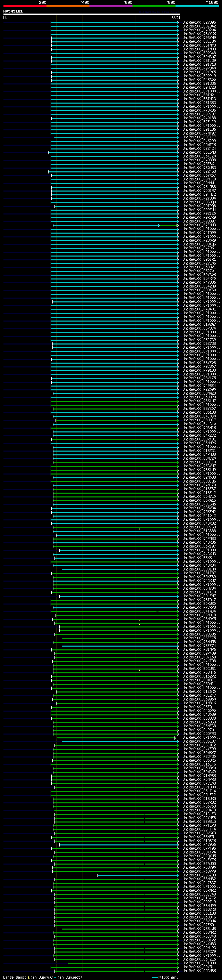Screen dimensions: 222x980
Task: Click hit label UniRef100_Q93VH9
Action: [199, 38]
